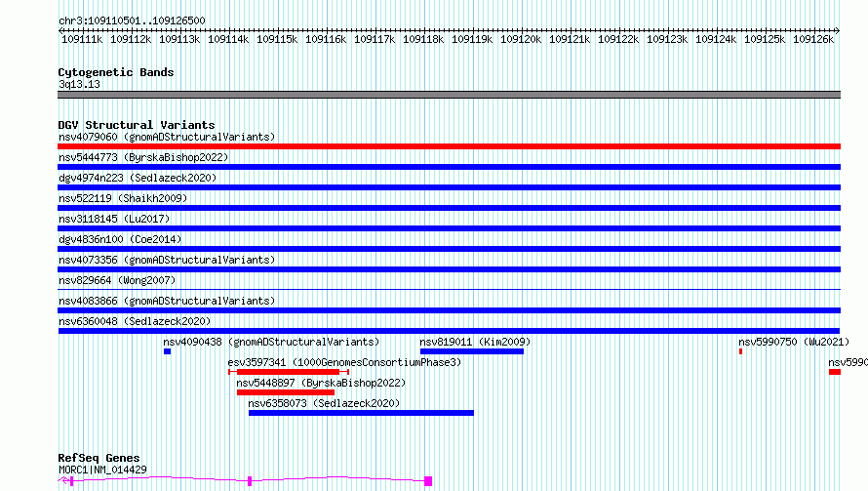The image size is (868, 491).
Task: Click the small nsv4090438 blue block
Action: click(x=167, y=351)
